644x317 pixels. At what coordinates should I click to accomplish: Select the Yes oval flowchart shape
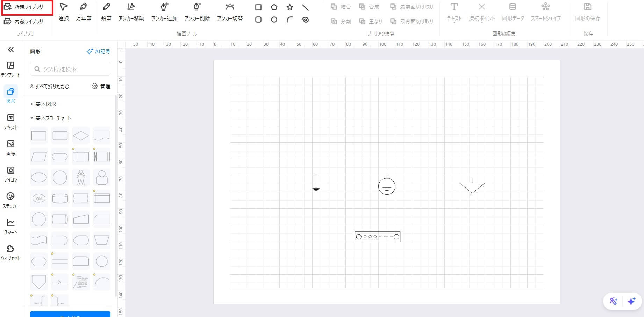[x=39, y=198]
